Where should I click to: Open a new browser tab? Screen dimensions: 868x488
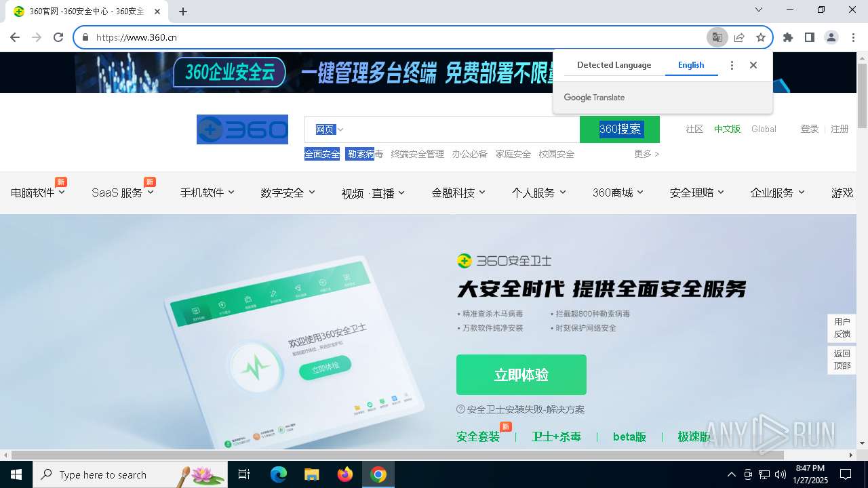click(183, 11)
